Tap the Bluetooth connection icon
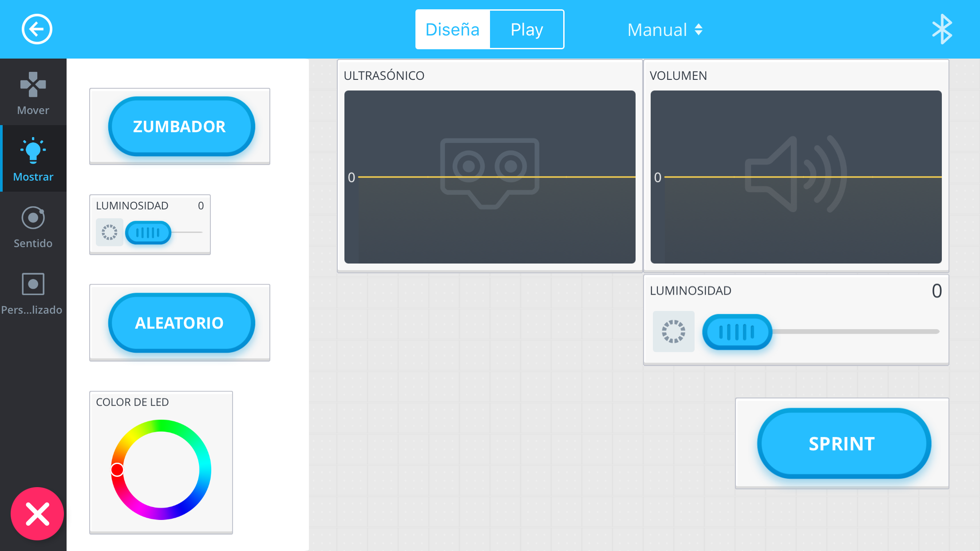The height and width of the screenshot is (551, 980). (x=941, y=29)
